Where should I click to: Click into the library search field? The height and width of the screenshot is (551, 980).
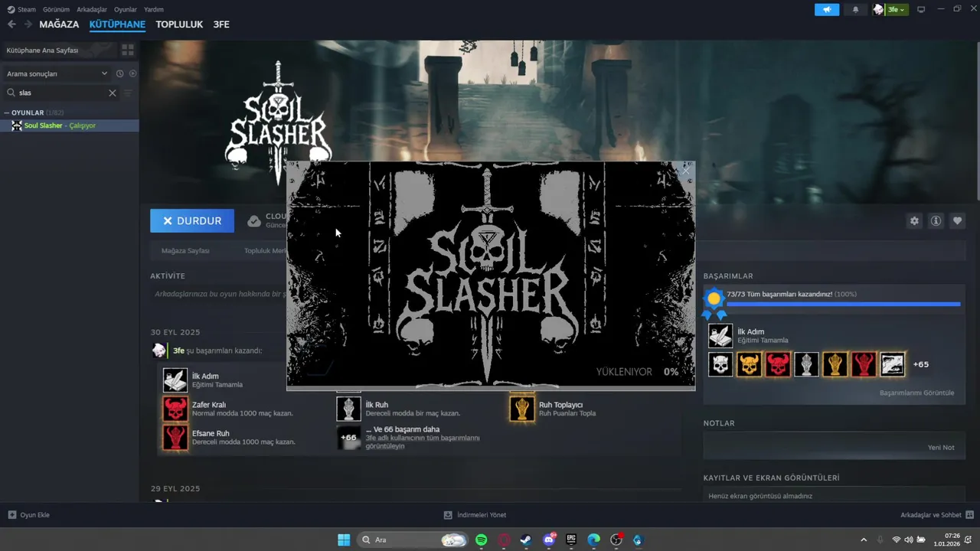point(61,93)
